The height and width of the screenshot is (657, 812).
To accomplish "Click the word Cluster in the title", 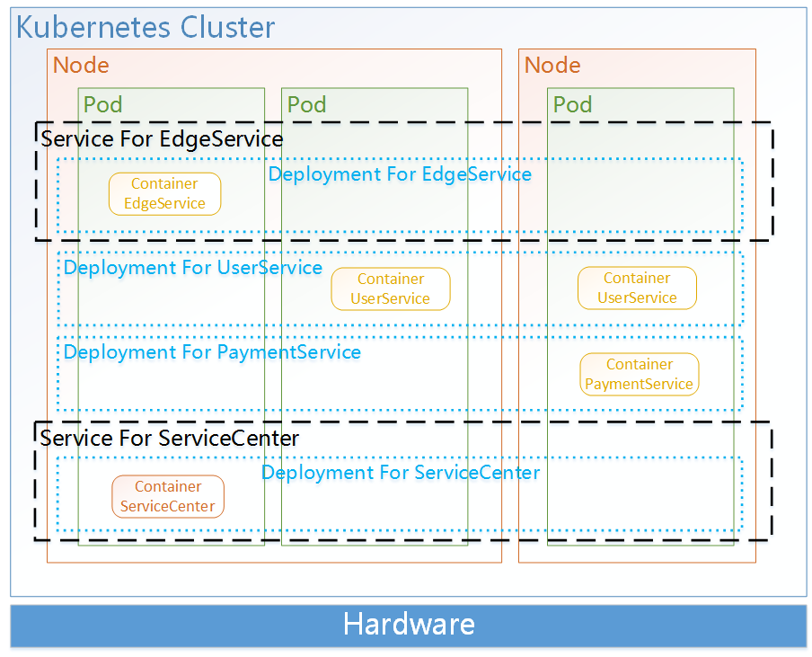I will click(227, 27).
